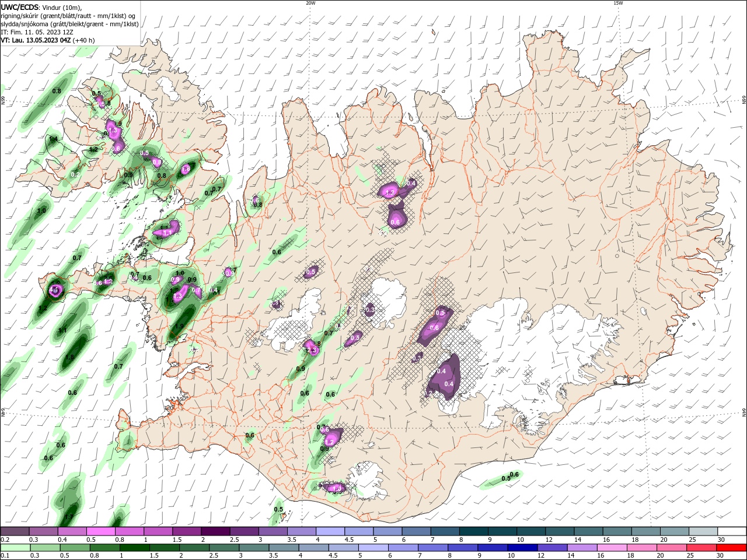This screenshot has height=560, width=747.
Task: Select the bright red final lower legend swatch
Action: [x=732, y=548]
